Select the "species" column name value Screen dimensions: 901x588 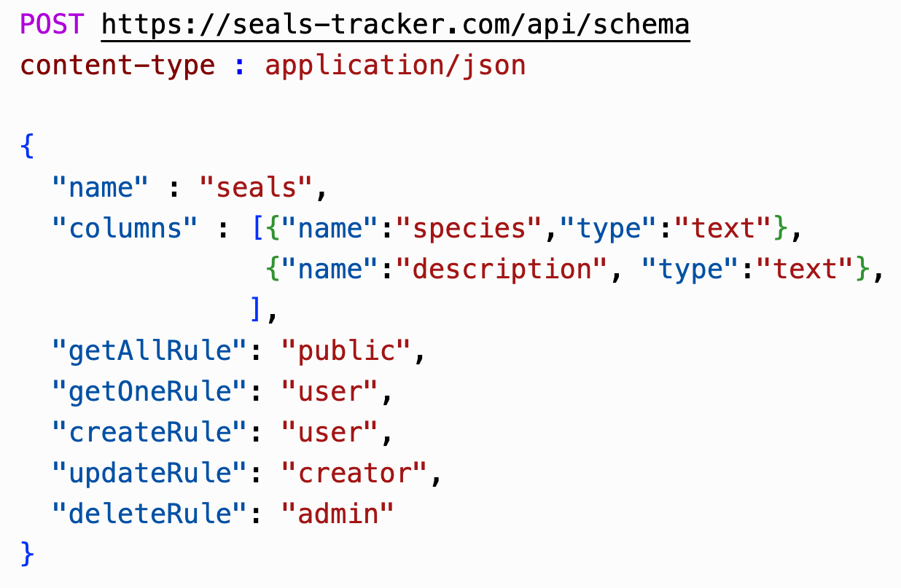tap(469, 229)
